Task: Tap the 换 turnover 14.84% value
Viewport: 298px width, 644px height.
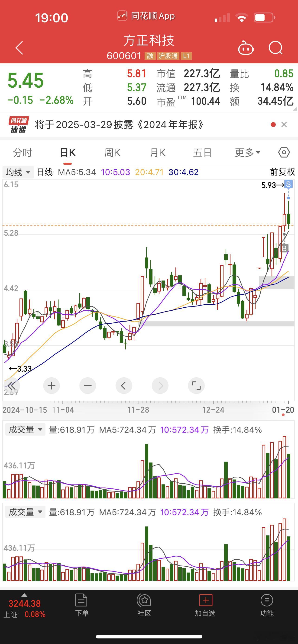Action: (277, 87)
